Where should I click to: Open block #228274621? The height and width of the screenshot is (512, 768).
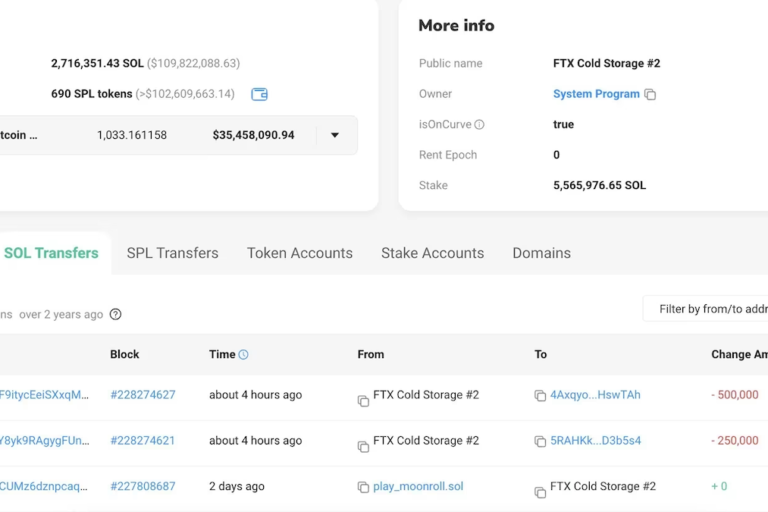coord(143,440)
